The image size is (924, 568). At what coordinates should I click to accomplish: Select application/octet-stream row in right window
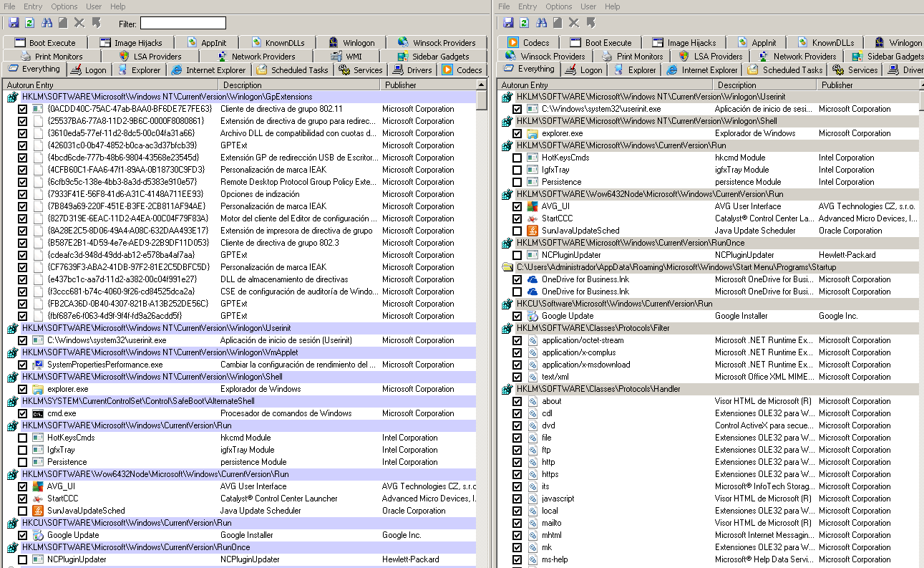(709, 340)
